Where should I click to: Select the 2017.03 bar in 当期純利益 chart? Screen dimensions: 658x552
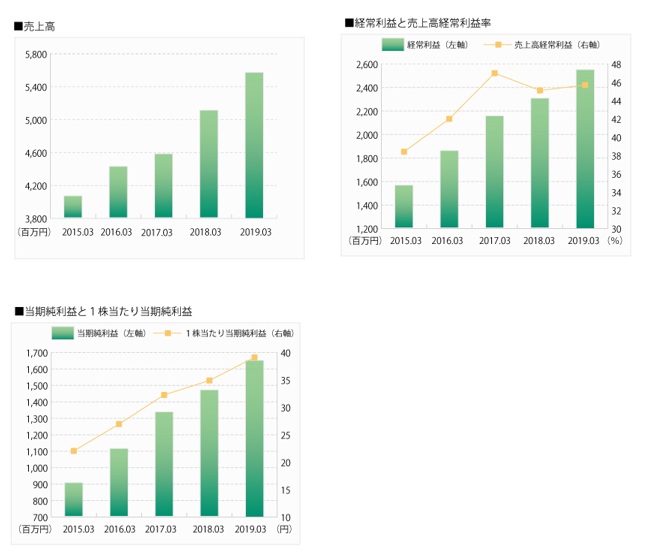tap(164, 464)
